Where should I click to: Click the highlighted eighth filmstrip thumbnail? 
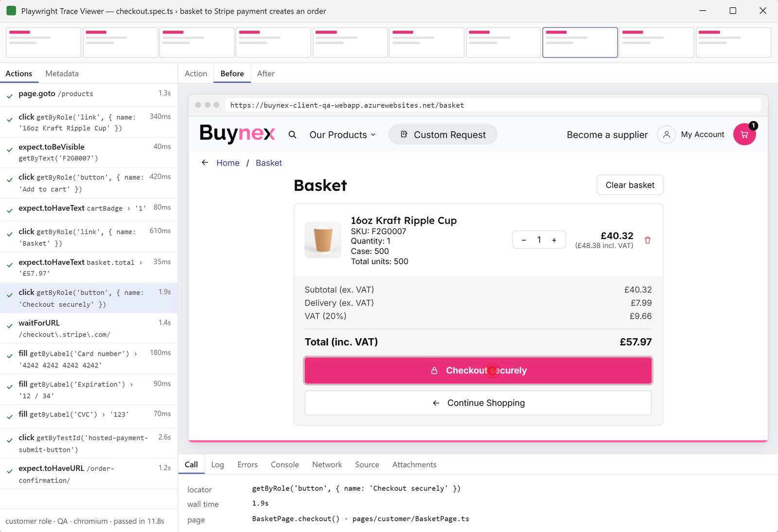[580, 42]
